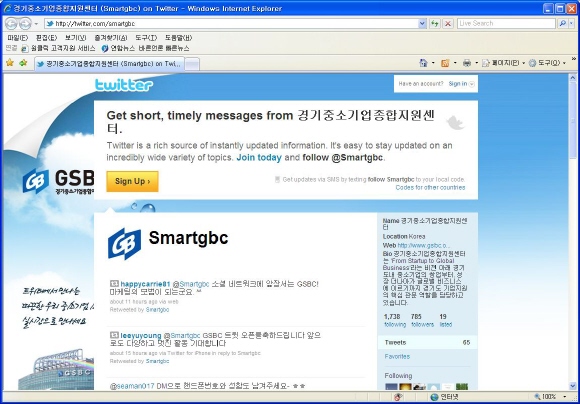Click the Live Search input box
Viewport: 580px width, 404px height.
point(506,23)
